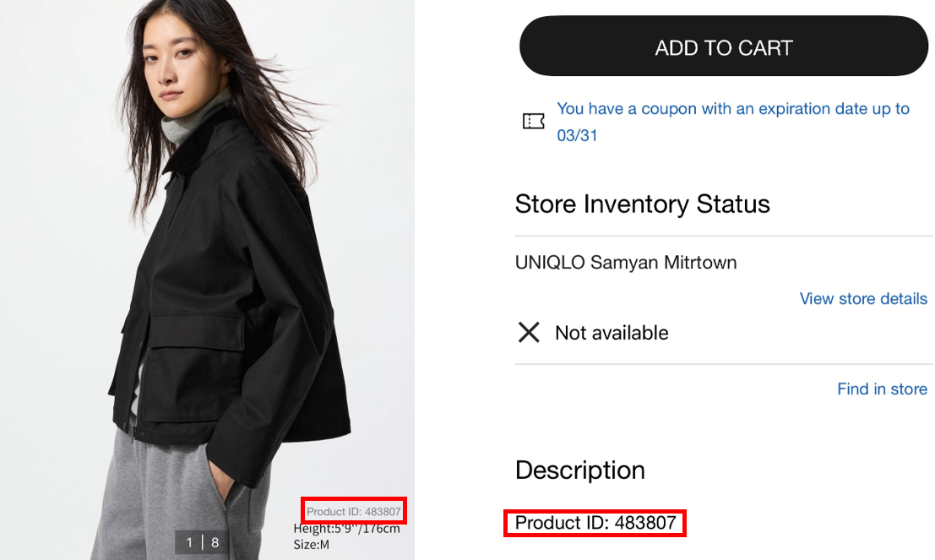This screenshot has height=560, width=935.
Task: Open the View store details link
Action: pos(862,299)
